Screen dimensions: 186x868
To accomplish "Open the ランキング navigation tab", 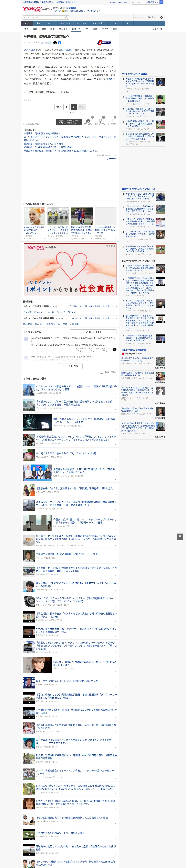I will click(x=115, y=24).
